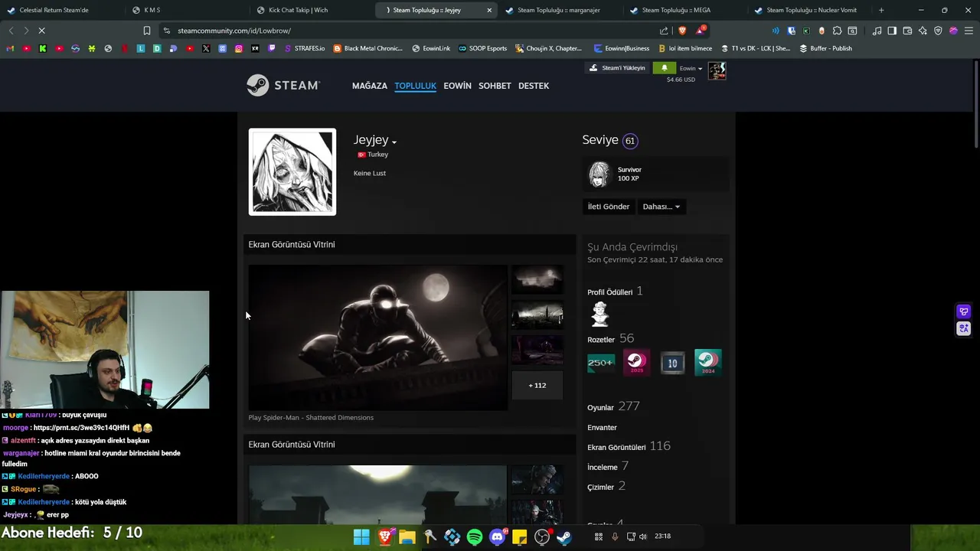Switch to Steam Topluluğu Nuclear Vomit tab

(810, 10)
